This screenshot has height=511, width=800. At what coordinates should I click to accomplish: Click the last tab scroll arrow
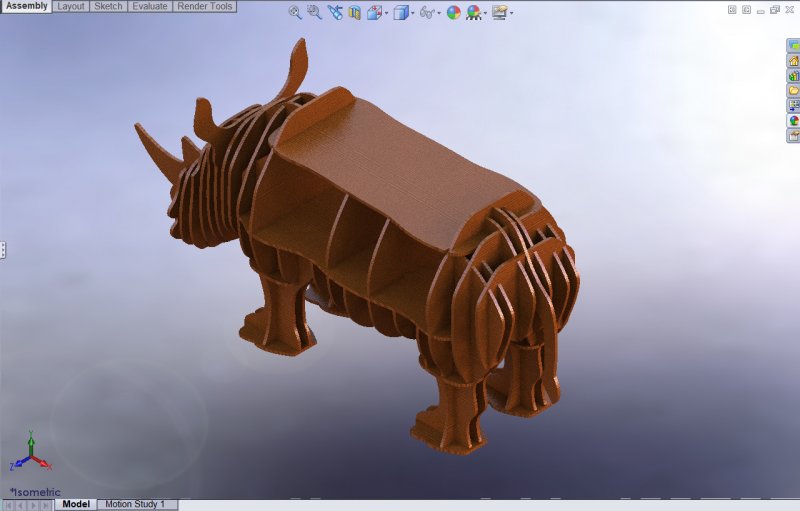46,505
